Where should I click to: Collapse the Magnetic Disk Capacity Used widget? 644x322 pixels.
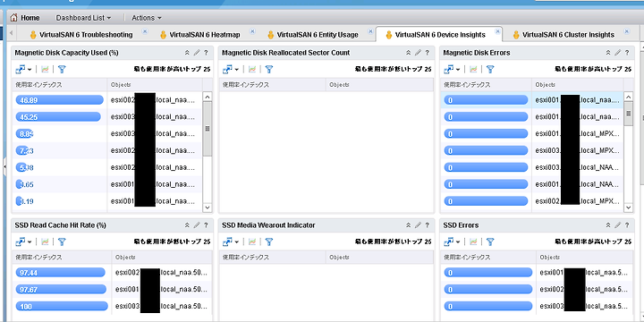187,53
